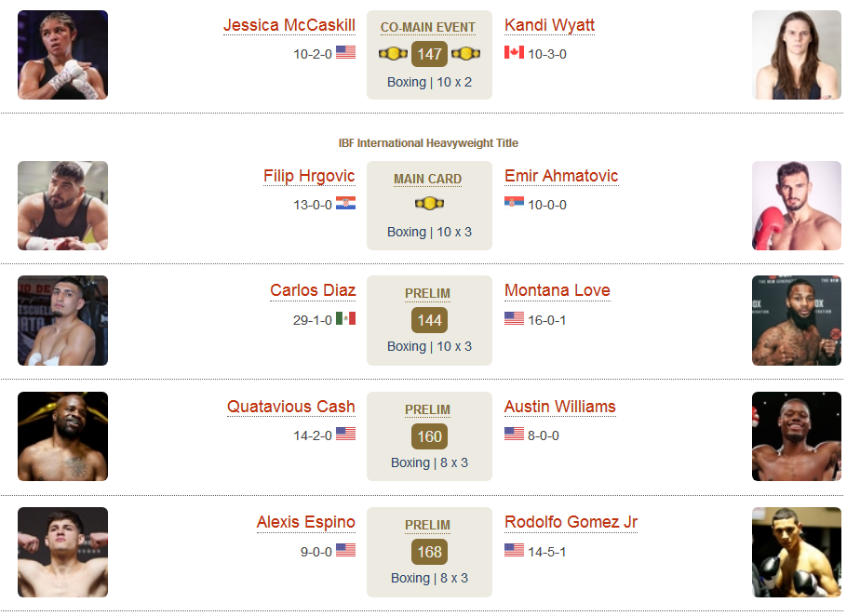Open Montana Love's fighter profile link
Image resolution: width=860 pixels, height=616 pixels.
(x=558, y=290)
